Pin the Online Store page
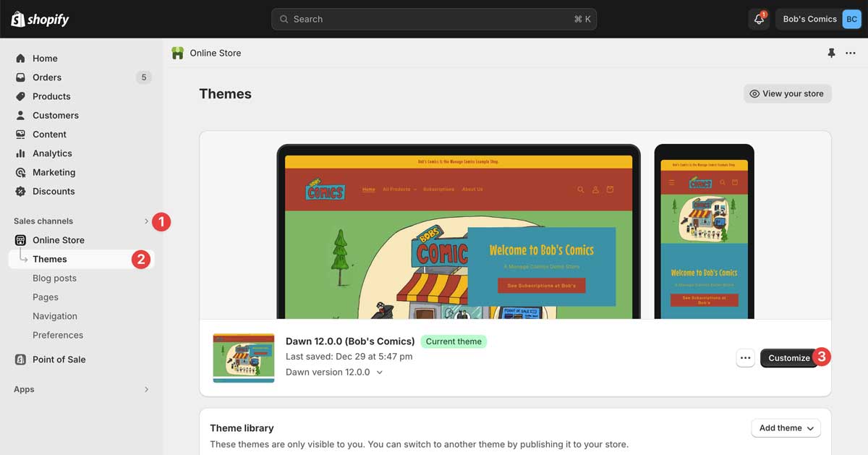 [831, 53]
